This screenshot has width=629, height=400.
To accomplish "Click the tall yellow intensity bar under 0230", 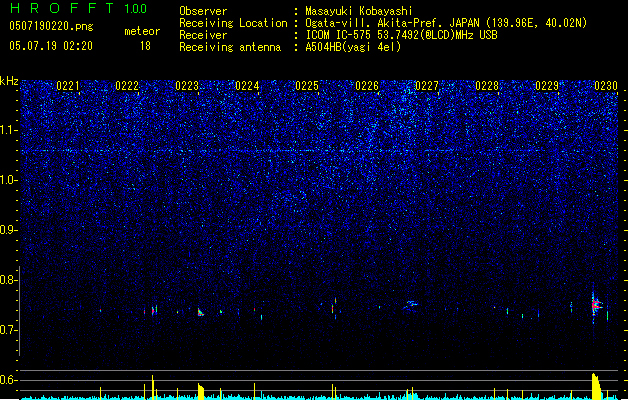I will [597, 386].
